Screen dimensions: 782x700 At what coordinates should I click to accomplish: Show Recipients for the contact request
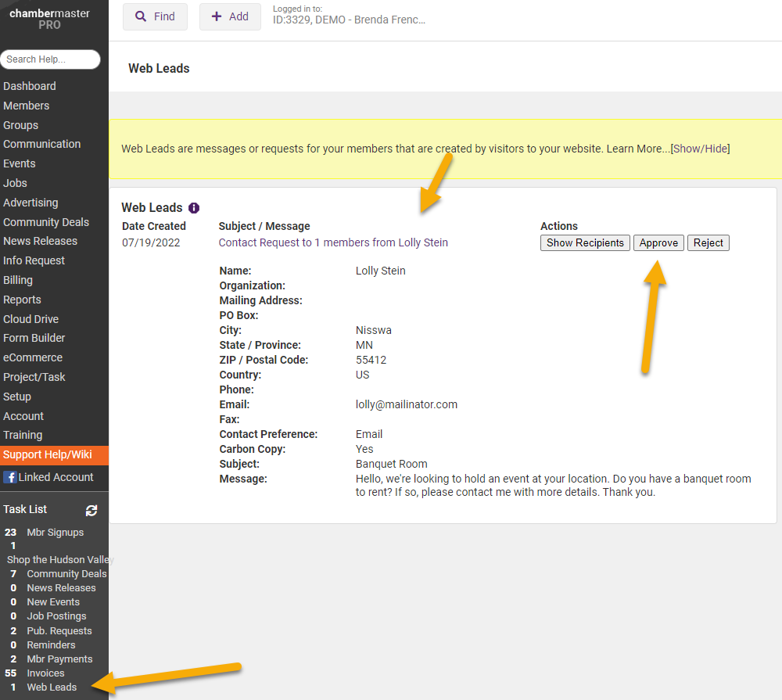click(585, 242)
